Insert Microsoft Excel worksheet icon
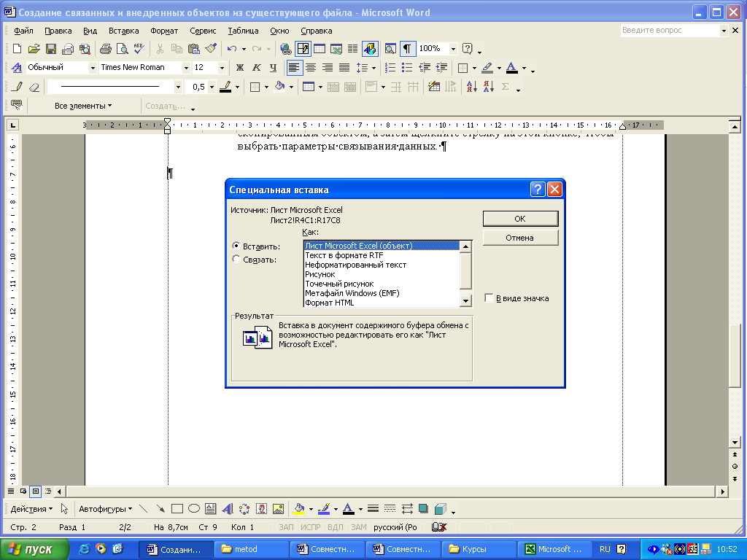 [336, 49]
